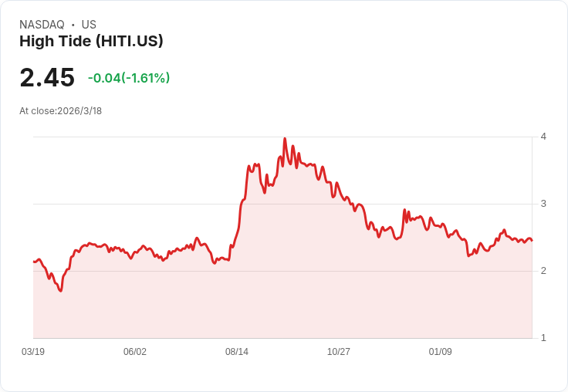Click the price axis label 3
This screenshot has width=568, height=392.
[x=543, y=204]
